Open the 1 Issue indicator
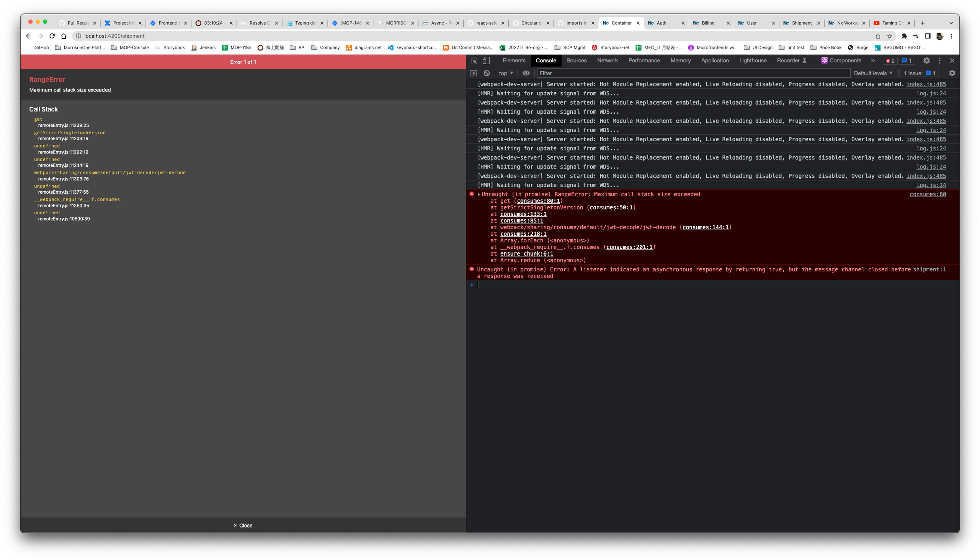This screenshot has width=980, height=560. [x=919, y=73]
